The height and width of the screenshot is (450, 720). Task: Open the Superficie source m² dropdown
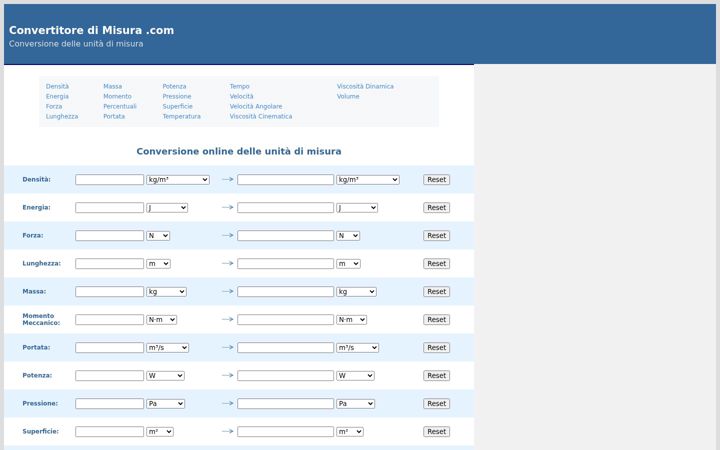pyautogui.click(x=160, y=432)
